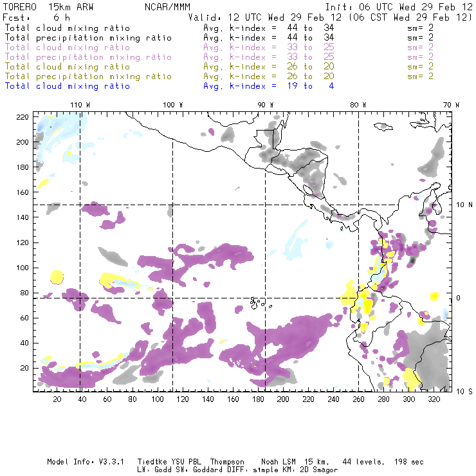
Task: Click the 'Tiedtke' footer text
Action: [152, 462]
